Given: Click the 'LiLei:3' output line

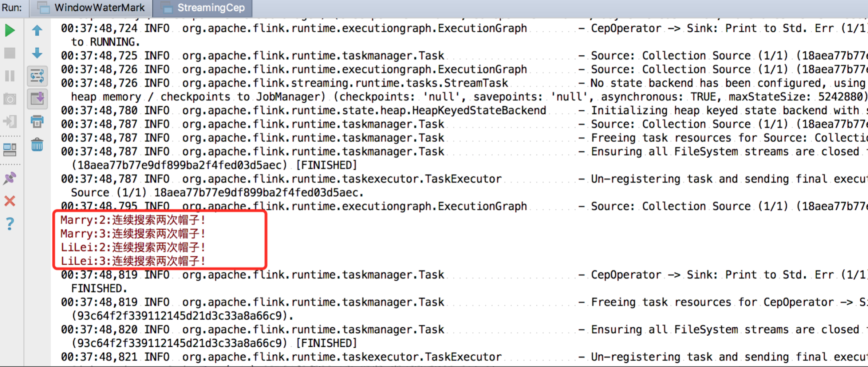Looking at the screenshot, I should click(133, 261).
